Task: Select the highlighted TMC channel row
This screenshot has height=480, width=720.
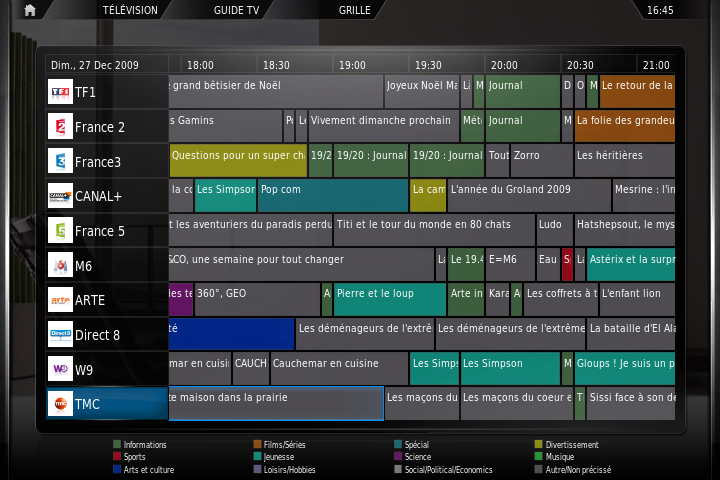Action: tap(107, 404)
